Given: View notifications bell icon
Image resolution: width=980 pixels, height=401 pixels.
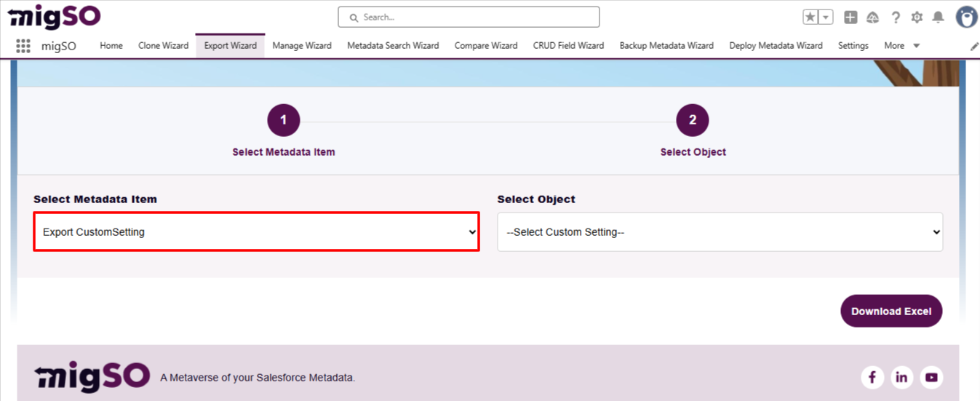Looking at the screenshot, I should [939, 17].
